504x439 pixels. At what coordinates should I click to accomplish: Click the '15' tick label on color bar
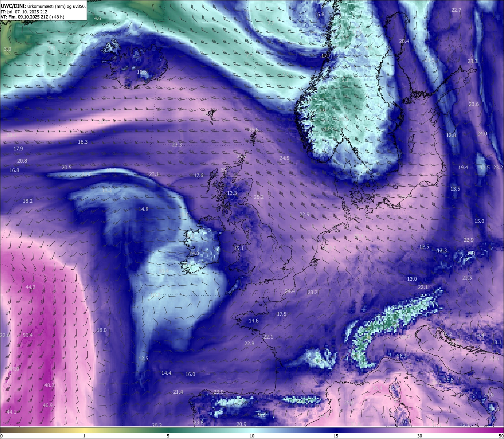pos(336,436)
